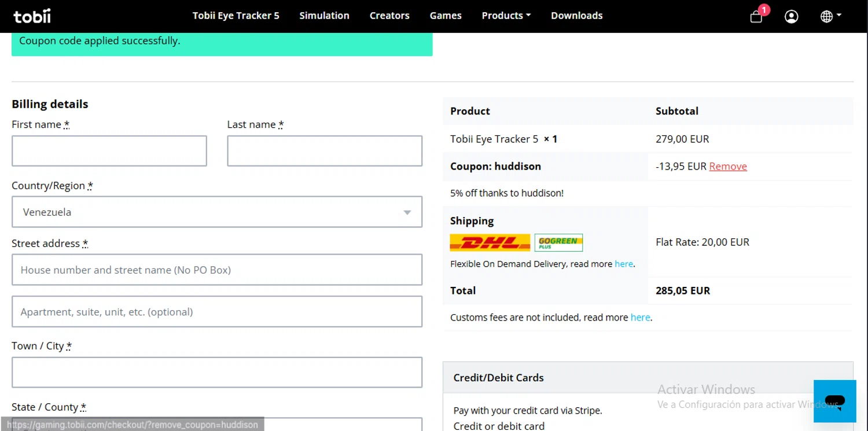Open the globe language selector
This screenshot has height=431, width=868.
(x=830, y=16)
